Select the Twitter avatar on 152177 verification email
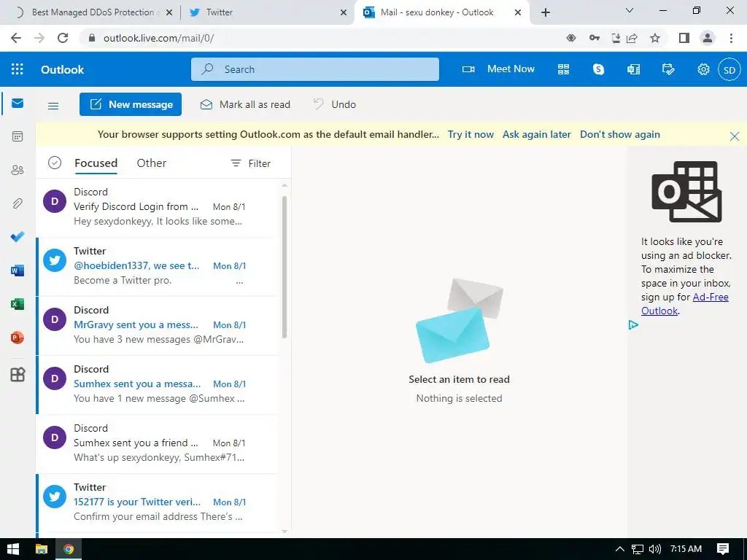 tap(55, 496)
